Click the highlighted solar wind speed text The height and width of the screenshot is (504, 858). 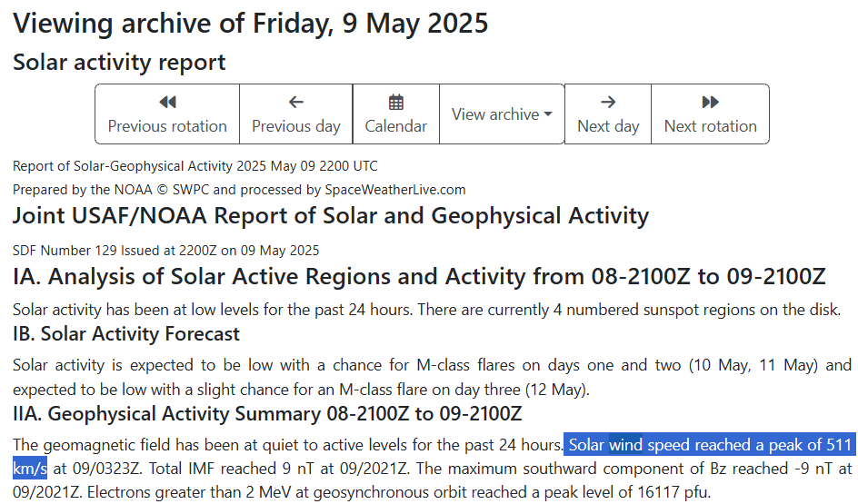[709, 445]
